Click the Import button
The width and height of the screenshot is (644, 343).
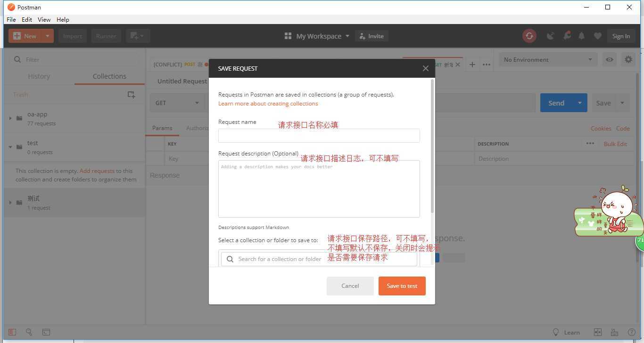pos(72,36)
